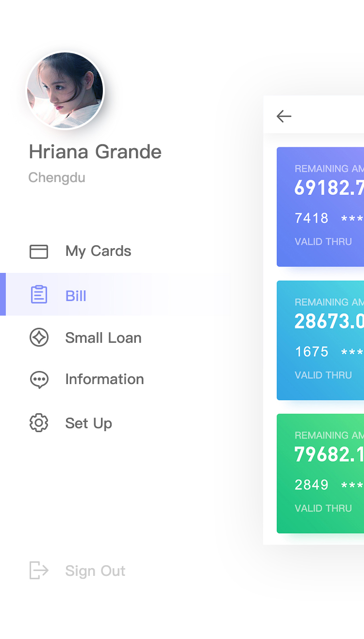Click the REMAINING label on the blue card
Image resolution: width=364 pixels, height=639 pixels.
point(329,303)
